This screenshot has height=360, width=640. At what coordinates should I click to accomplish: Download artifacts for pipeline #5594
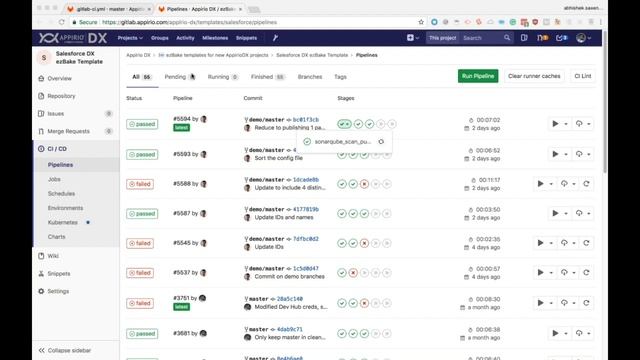coord(579,124)
